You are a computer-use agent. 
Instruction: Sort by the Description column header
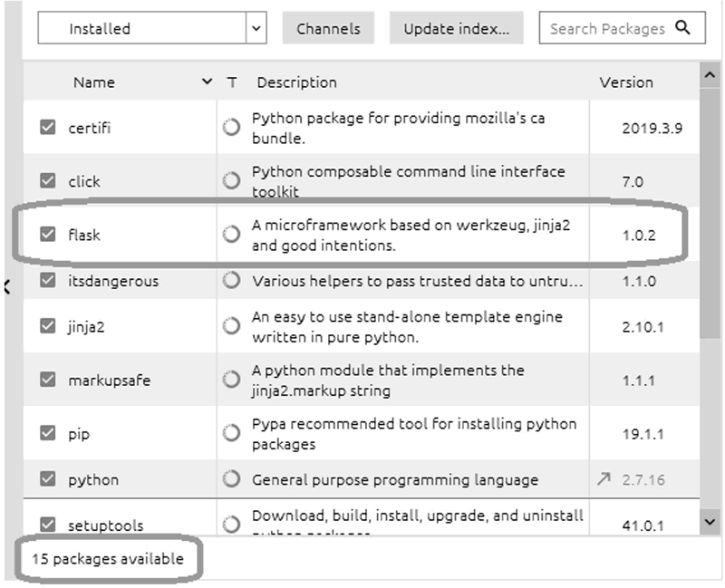click(297, 82)
